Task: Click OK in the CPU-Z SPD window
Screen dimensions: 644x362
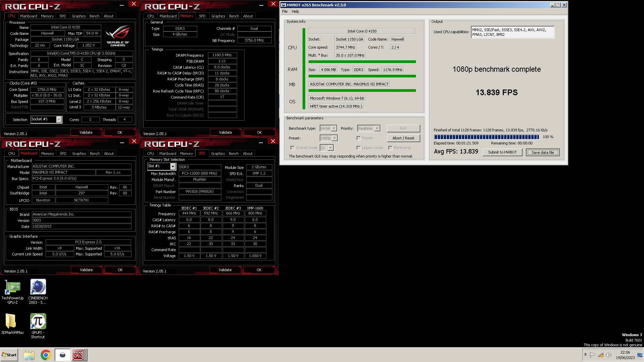Action: [x=259, y=270]
